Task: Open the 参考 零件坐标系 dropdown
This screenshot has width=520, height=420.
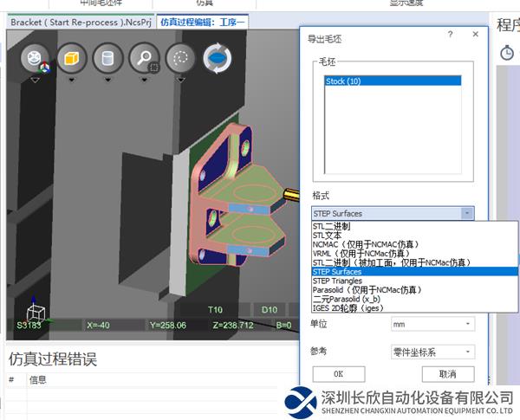Action: tap(432, 352)
